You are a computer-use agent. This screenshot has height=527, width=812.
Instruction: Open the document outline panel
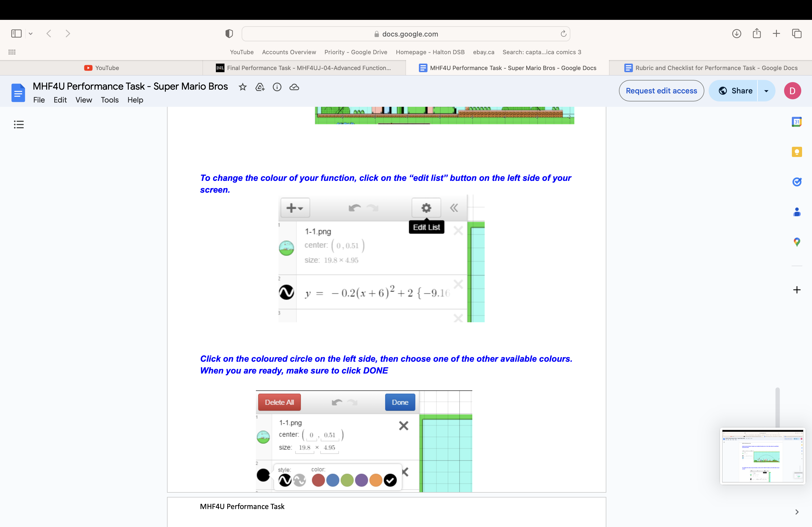point(19,124)
